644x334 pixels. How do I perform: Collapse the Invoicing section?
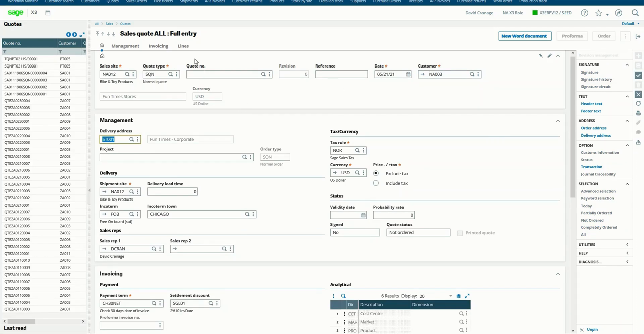[x=558, y=274]
